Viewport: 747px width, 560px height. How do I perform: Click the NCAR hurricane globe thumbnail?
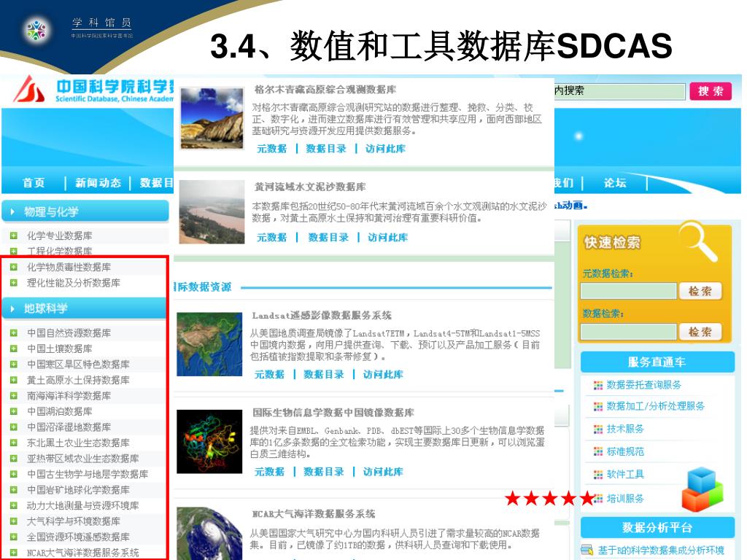pyautogui.click(x=209, y=533)
